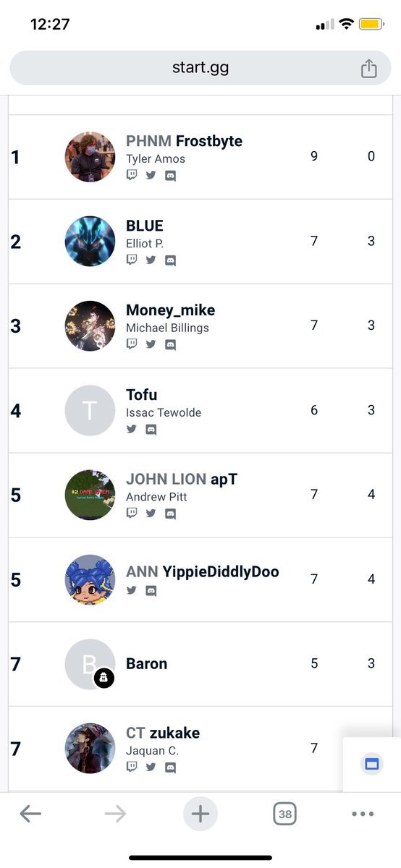The image size is (401, 868).
Task: Open apT's Discord icon link
Action: click(x=170, y=514)
